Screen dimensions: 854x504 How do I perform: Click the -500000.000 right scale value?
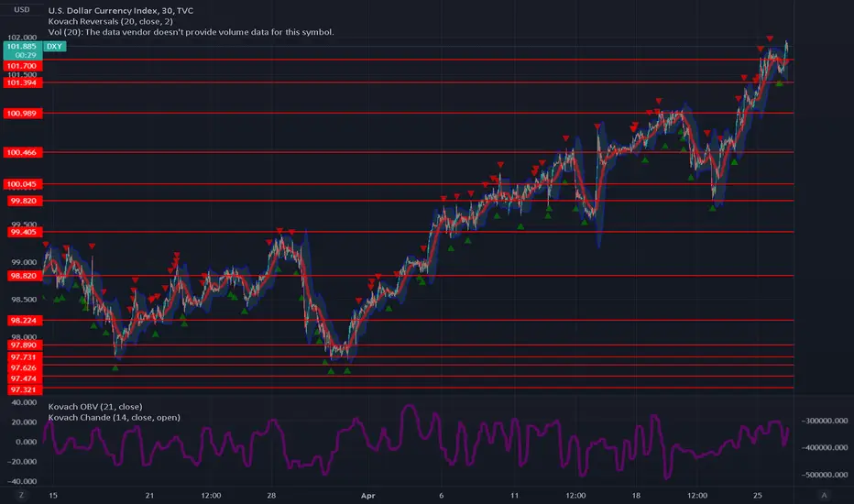click(x=825, y=475)
